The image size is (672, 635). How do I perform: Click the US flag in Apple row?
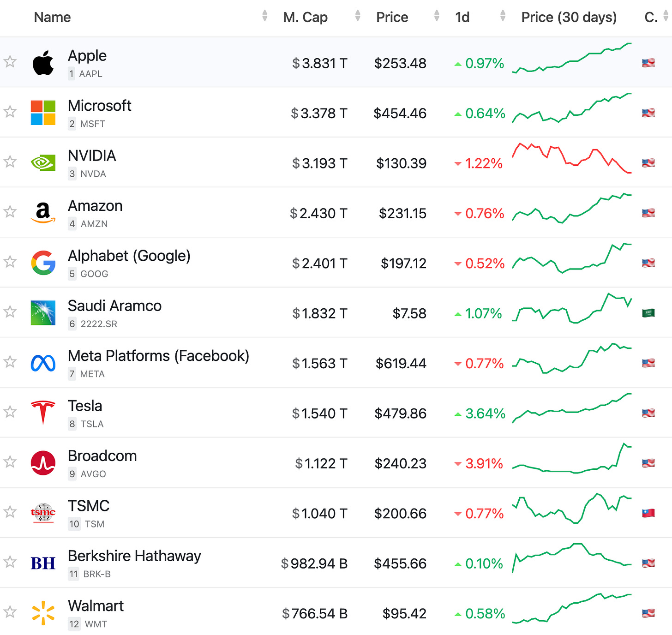tap(648, 63)
